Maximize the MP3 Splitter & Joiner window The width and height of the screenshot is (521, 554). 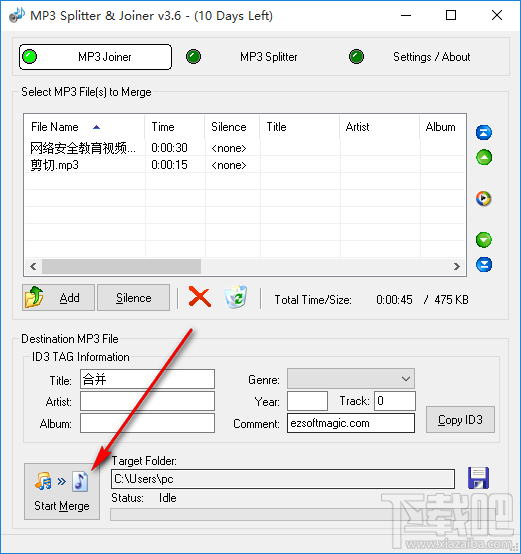coord(451,16)
